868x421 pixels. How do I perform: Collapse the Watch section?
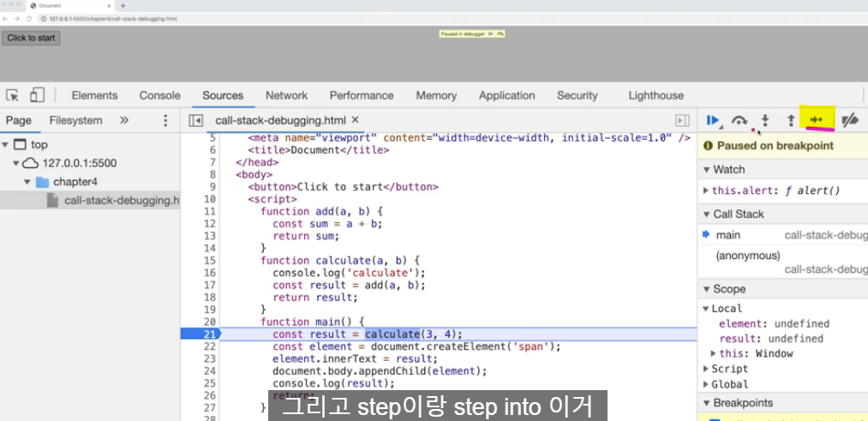click(706, 170)
